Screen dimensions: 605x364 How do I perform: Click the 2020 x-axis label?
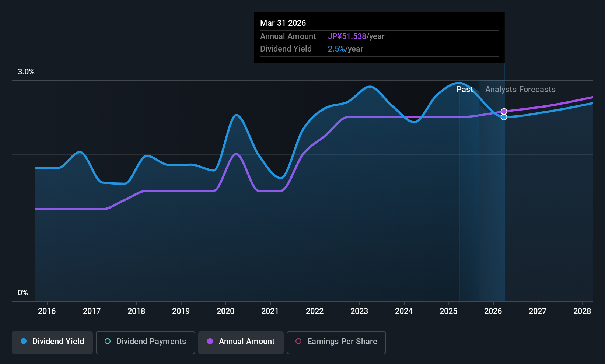click(225, 311)
